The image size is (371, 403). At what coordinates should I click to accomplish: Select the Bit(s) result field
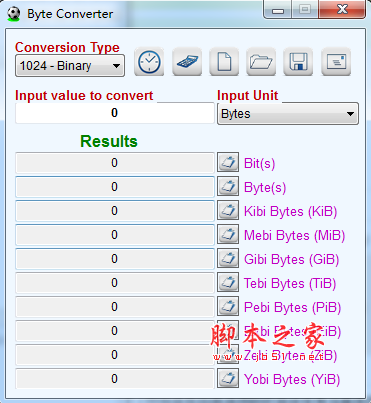pos(115,163)
